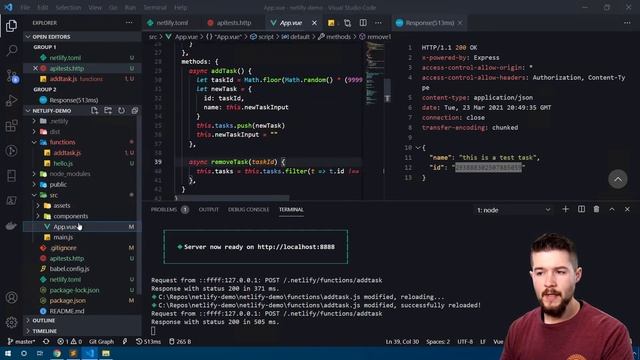Open the Search view in activity bar
Image resolution: width=640 pixels, height=360 pixels.
pyautogui.click(x=11, y=51)
